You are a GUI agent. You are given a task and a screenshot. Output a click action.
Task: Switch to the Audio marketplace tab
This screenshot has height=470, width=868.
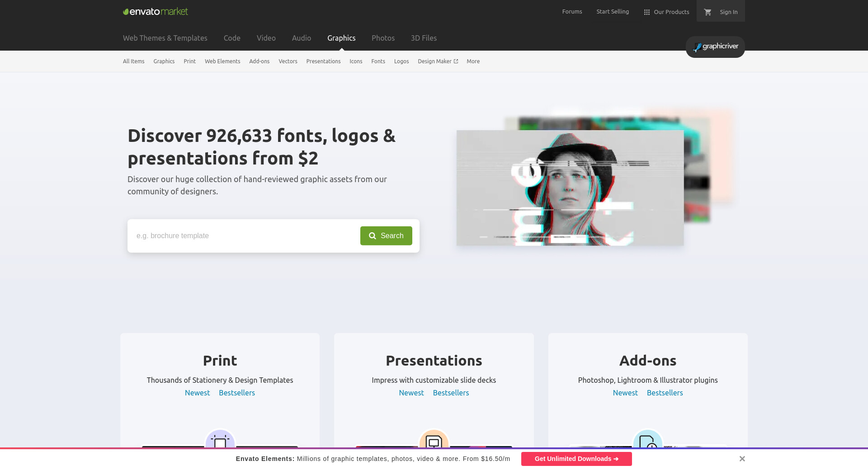pos(302,38)
